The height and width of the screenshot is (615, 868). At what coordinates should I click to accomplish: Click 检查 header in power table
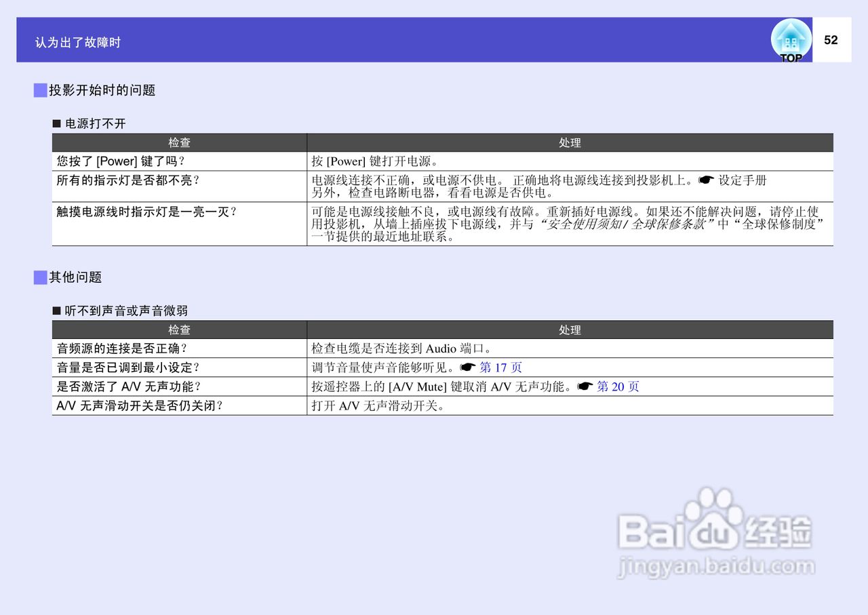tap(180, 142)
